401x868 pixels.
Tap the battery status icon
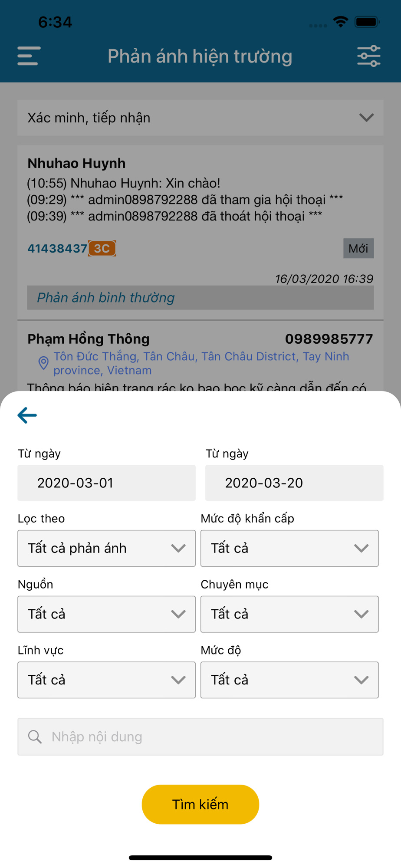pos(367,22)
